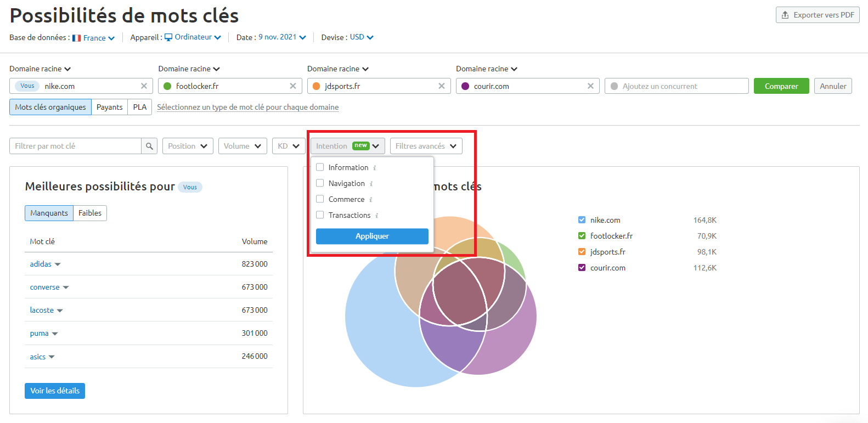The height and width of the screenshot is (423, 868).
Task: Select Mots clés organiques tab
Action: coord(50,107)
